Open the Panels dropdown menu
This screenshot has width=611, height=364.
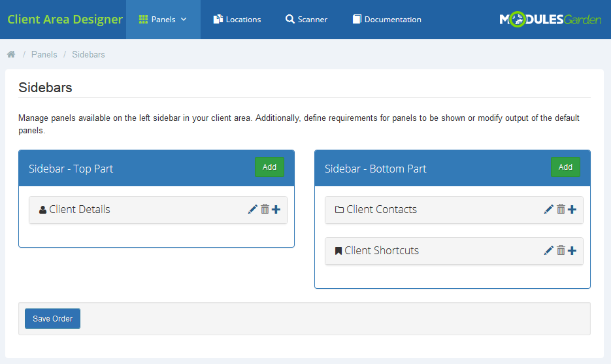pos(163,20)
